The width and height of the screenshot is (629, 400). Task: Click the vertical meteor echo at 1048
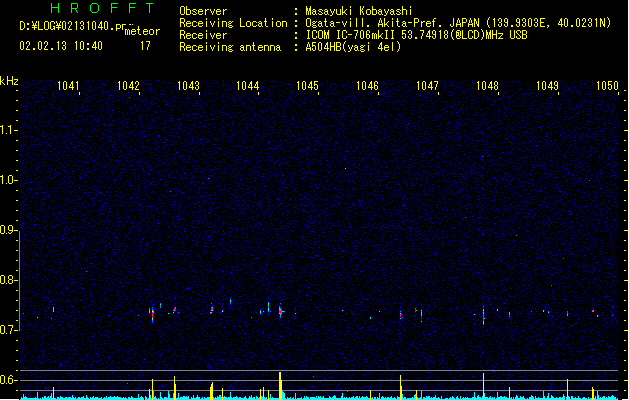tap(484, 315)
